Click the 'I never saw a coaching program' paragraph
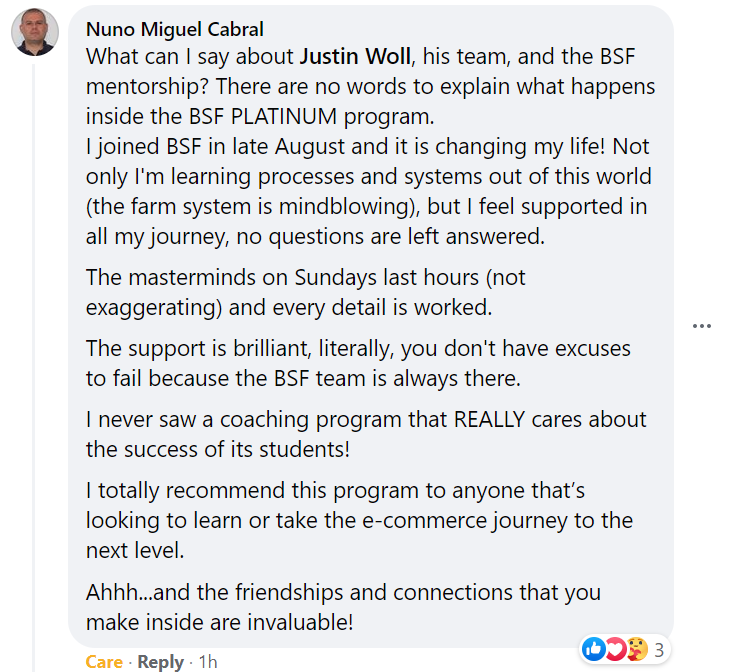The image size is (729, 672). 366,434
